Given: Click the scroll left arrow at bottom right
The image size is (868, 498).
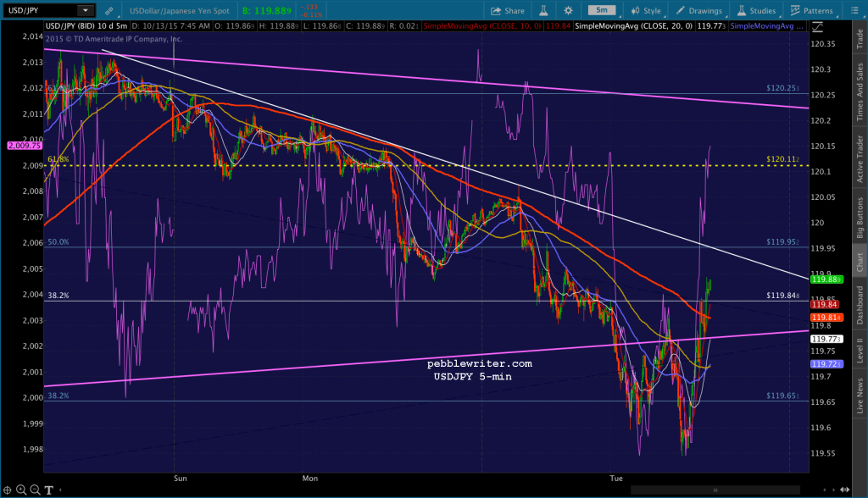Looking at the screenshot, I should pyautogui.click(x=826, y=490).
